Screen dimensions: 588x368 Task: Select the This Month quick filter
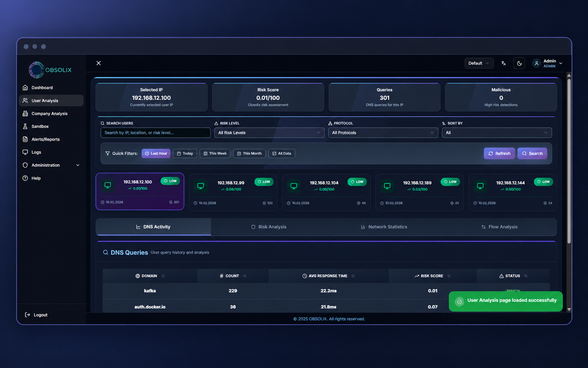click(x=250, y=153)
